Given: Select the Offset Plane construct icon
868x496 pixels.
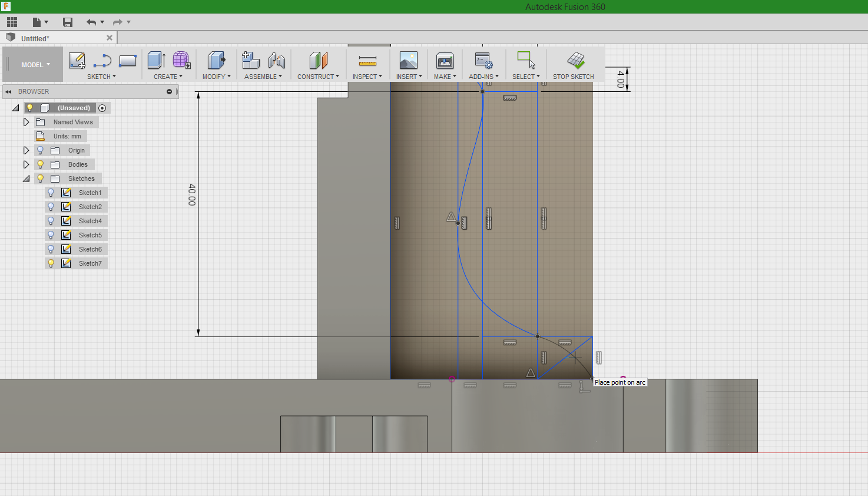Looking at the screenshot, I should click(318, 60).
